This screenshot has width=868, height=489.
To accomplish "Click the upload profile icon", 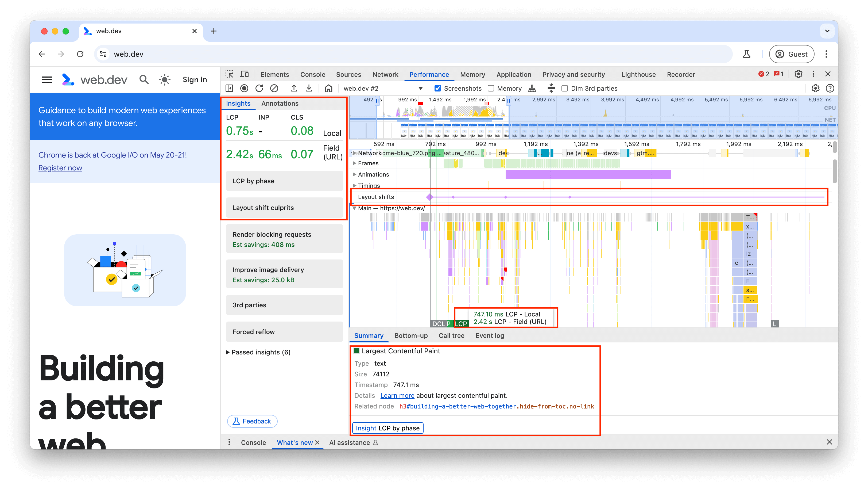I will click(293, 88).
